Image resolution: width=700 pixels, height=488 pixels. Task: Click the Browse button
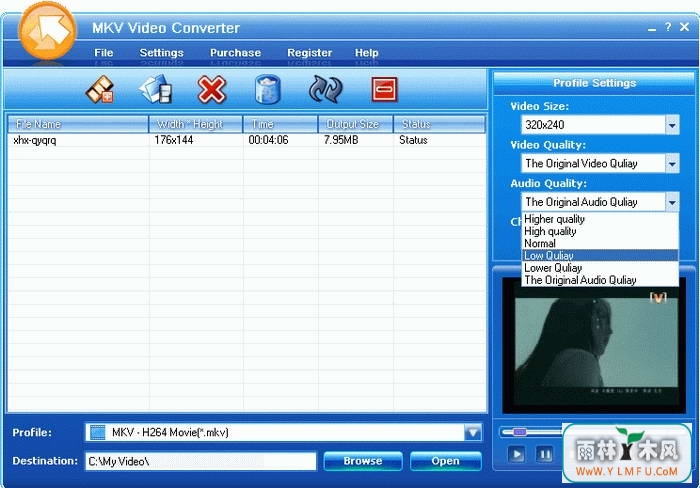point(363,461)
